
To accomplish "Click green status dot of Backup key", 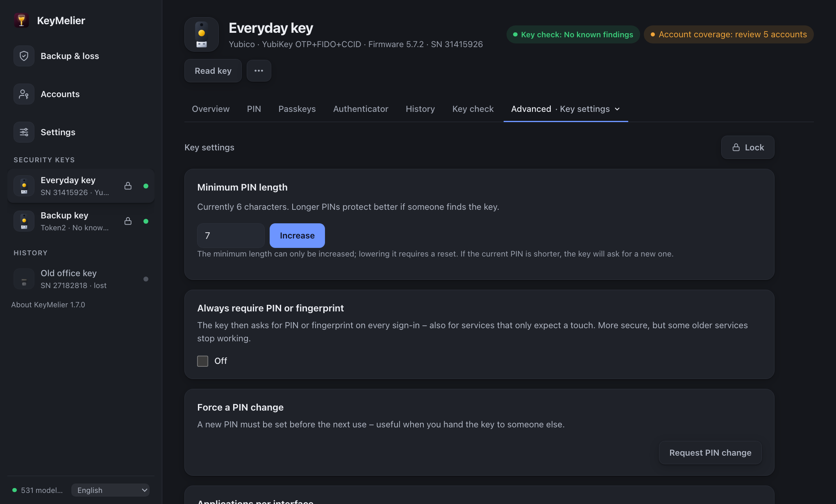I will click(146, 221).
